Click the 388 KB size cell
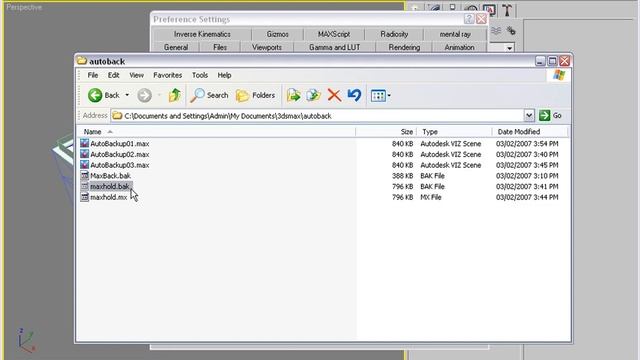640x360 pixels. [x=402, y=176]
